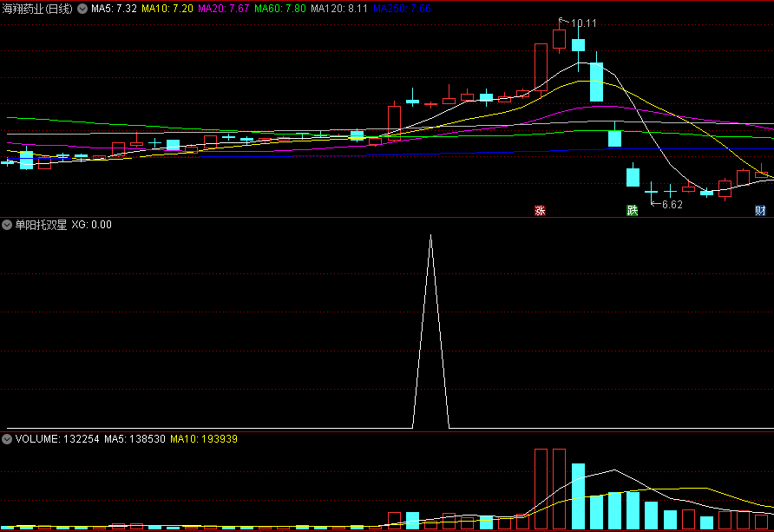Open the VOLUME panel dropdown arrow

point(7,439)
